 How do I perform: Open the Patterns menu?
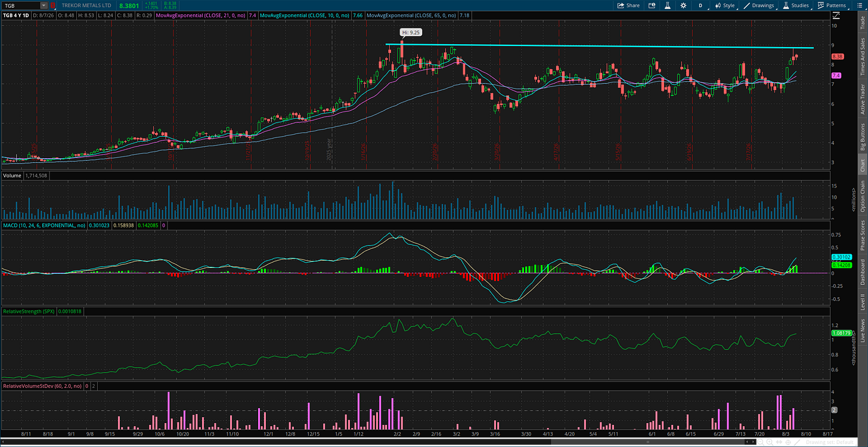[833, 5]
